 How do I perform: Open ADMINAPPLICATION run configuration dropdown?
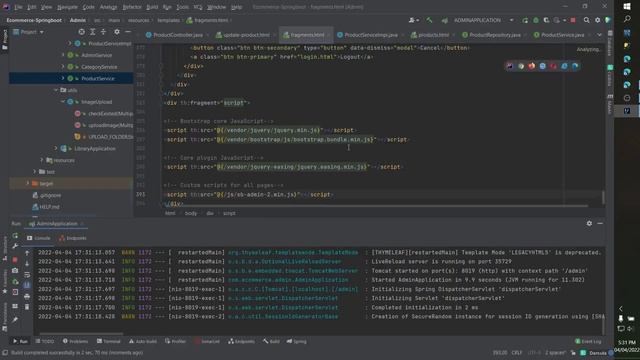coord(478,20)
